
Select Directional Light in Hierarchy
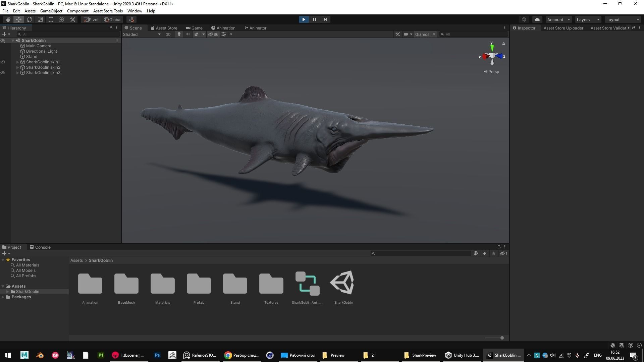42,51
